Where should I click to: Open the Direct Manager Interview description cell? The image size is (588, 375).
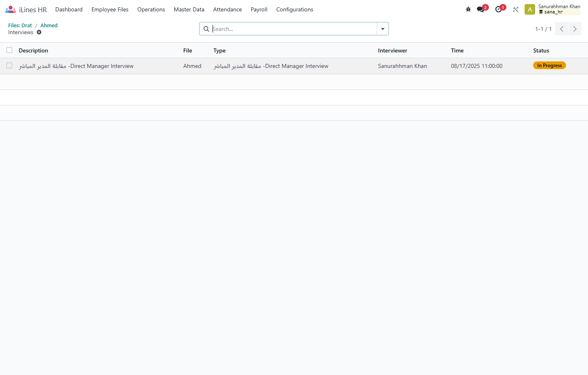[76, 66]
